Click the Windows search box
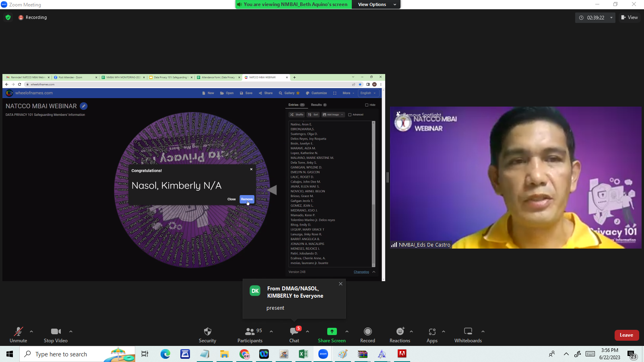 77,354
